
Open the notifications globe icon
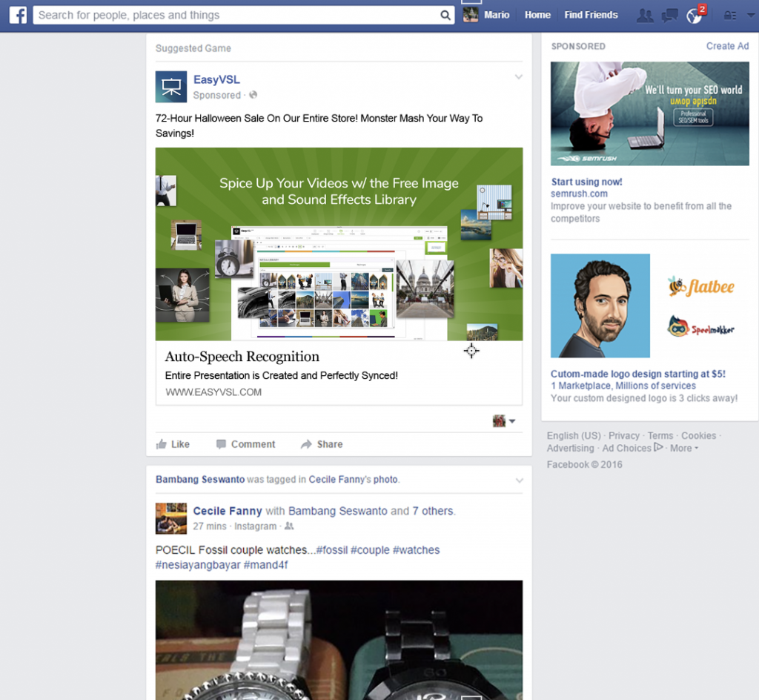pyautogui.click(x=694, y=16)
